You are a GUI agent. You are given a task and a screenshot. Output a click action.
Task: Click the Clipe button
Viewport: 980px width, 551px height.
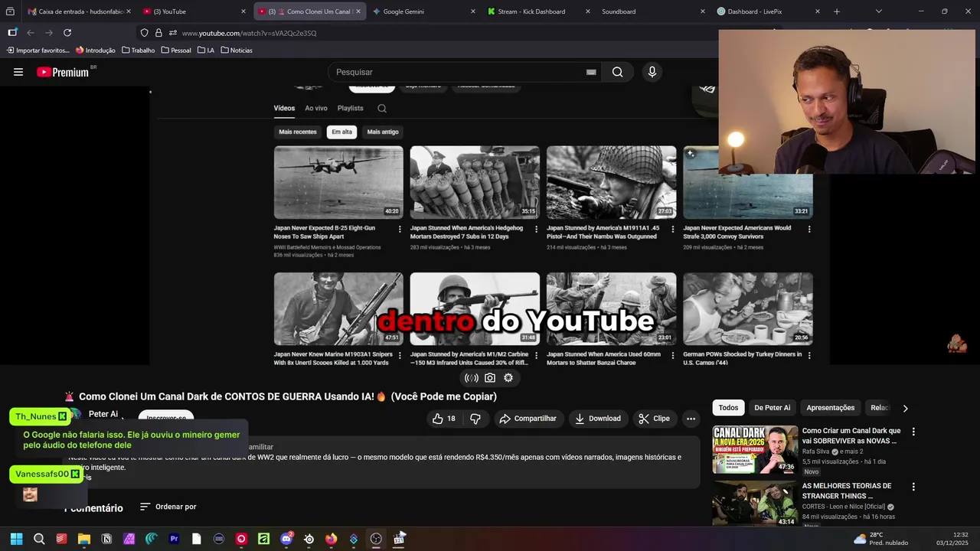(655, 419)
